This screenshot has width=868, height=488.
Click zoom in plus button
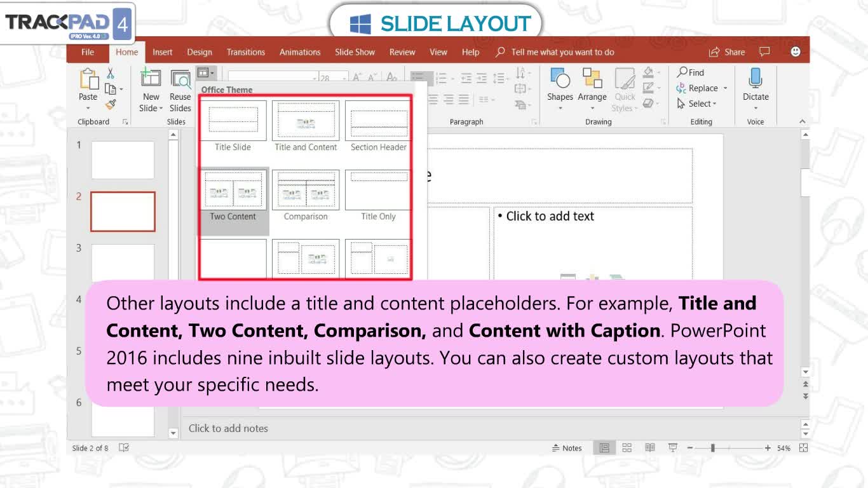pyautogui.click(x=768, y=448)
